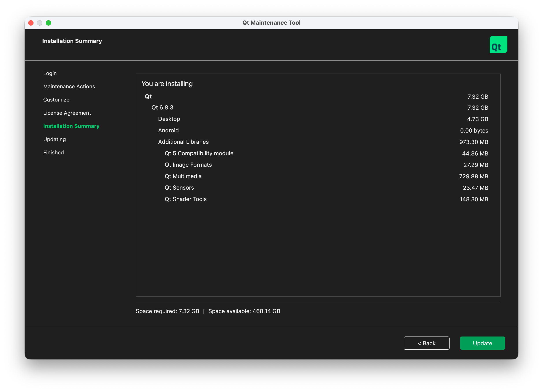Click the Qt logo icon
543x392 pixels.
498,44
